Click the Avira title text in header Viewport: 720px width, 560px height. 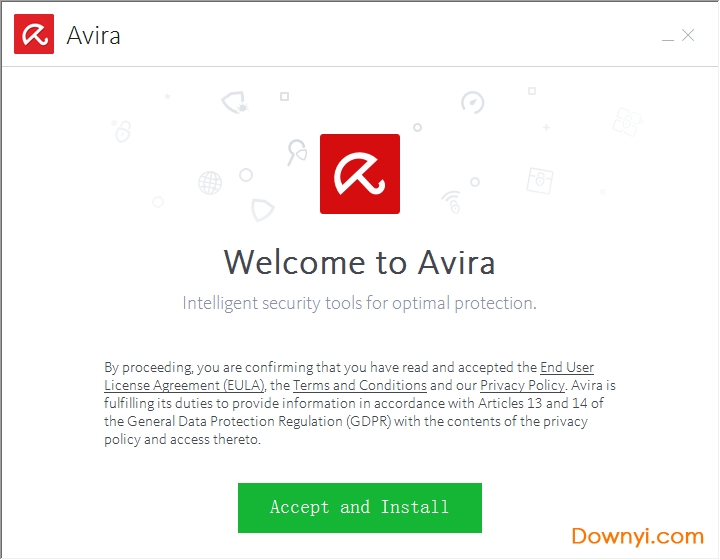pyautogui.click(x=93, y=37)
